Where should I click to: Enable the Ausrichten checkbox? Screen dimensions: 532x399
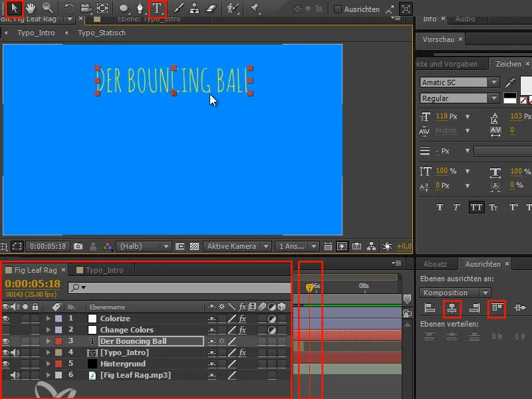pos(338,9)
